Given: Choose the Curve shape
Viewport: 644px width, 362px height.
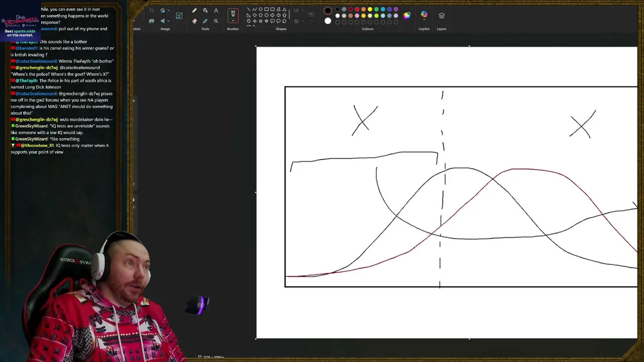Looking at the screenshot, I should click(x=255, y=10).
